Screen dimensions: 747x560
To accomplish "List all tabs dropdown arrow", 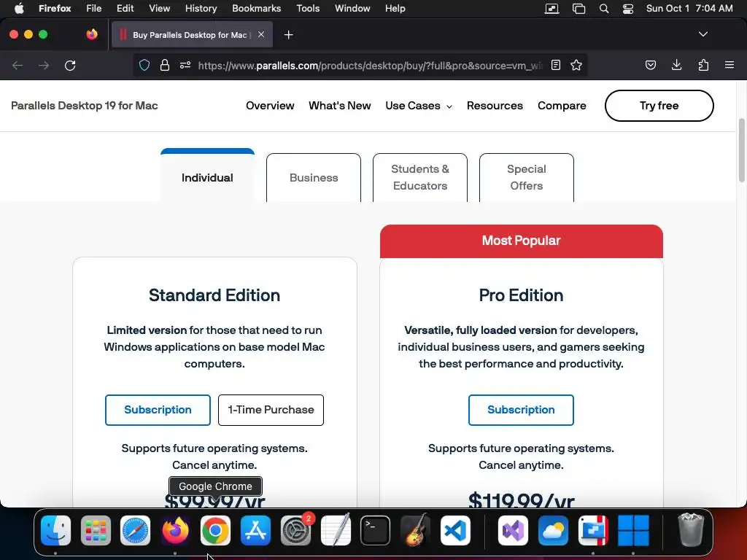I will click(x=703, y=34).
